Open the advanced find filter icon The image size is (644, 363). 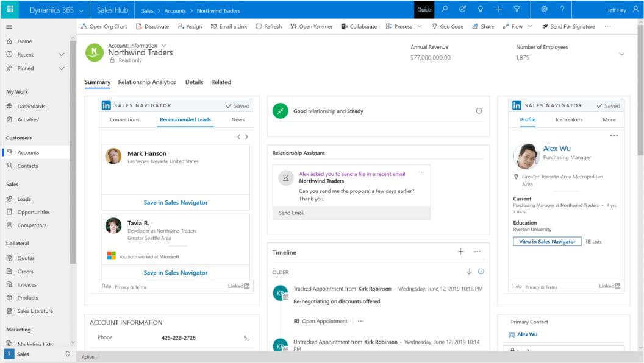517,9
